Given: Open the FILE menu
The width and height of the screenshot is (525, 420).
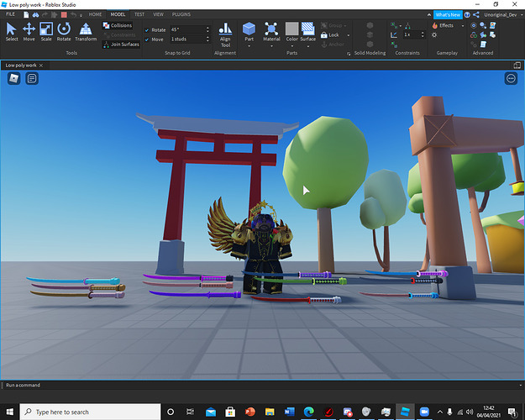Looking at the screenshot, I should [10, 14].
